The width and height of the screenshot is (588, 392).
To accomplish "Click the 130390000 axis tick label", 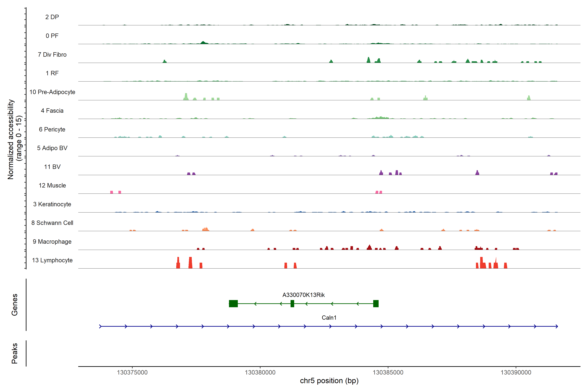I will click(516, 373).
